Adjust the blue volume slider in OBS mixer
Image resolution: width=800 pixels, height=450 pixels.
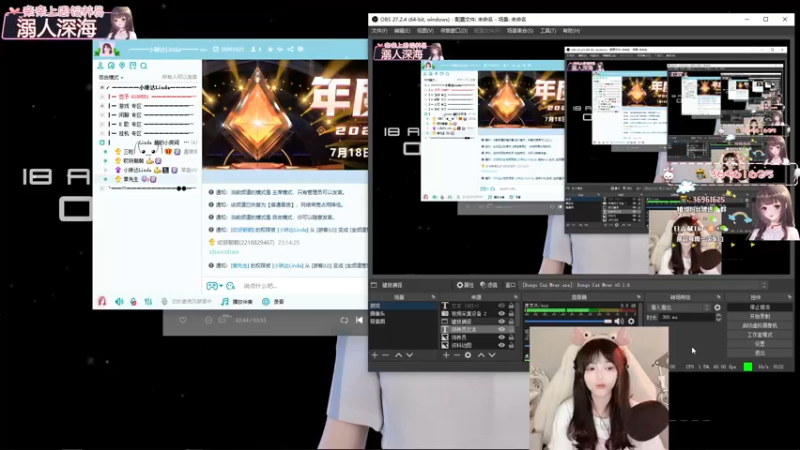(568, 321)
